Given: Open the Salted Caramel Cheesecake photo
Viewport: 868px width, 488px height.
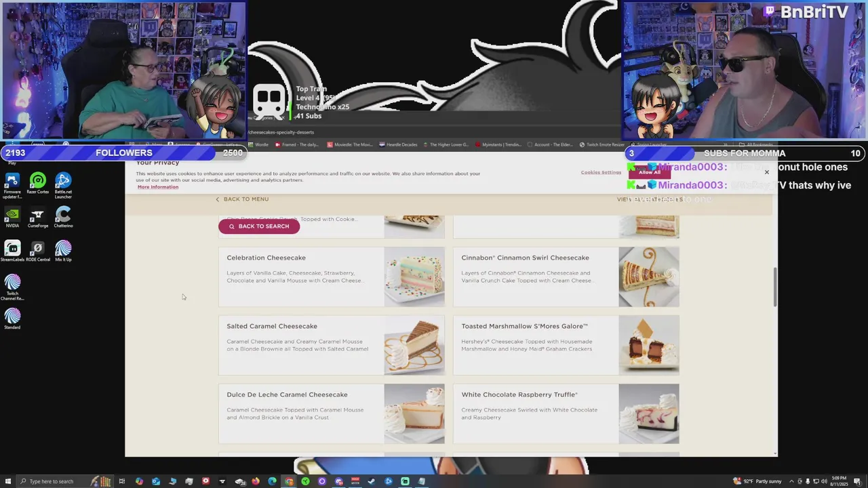Looking at the screenshot, I should [x=414, y=345].
